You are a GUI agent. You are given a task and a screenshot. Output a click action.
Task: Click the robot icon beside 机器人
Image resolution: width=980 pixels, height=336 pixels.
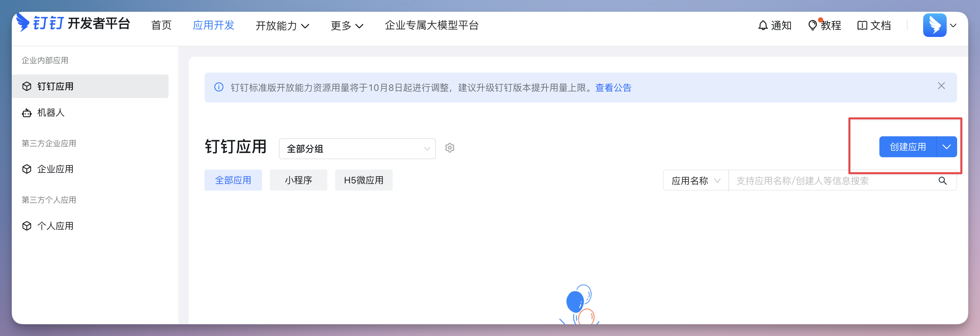(x=27, y=113)
